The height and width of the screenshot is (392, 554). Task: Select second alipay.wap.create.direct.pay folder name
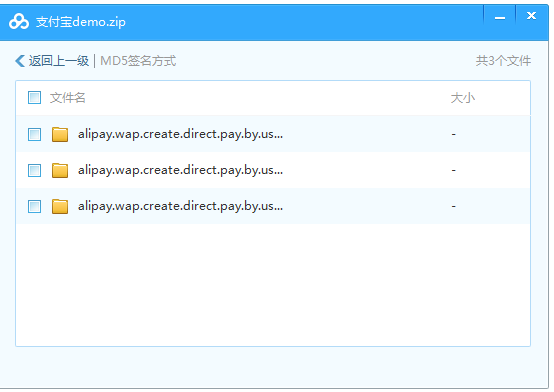click(x=180, y=170)
